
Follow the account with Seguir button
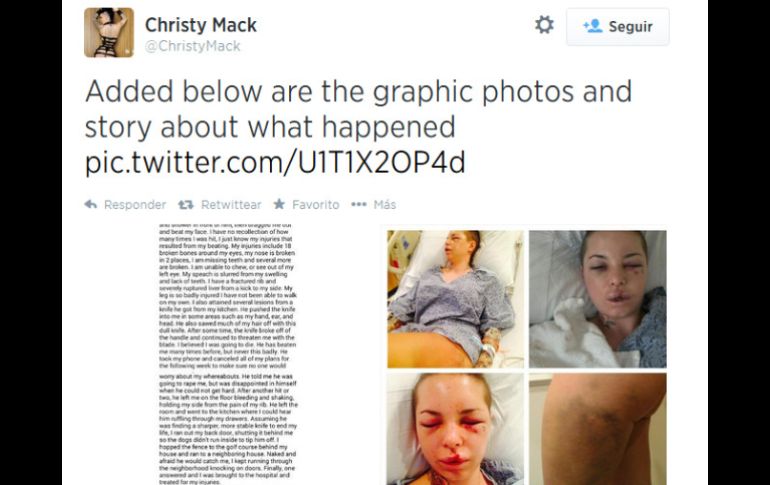(x=618, y=27)
